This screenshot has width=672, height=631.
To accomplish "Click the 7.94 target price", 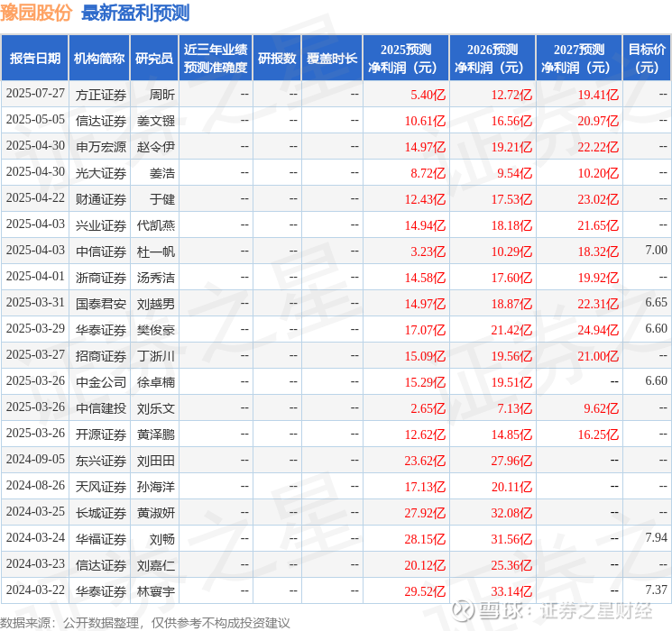I will (656, 537).
